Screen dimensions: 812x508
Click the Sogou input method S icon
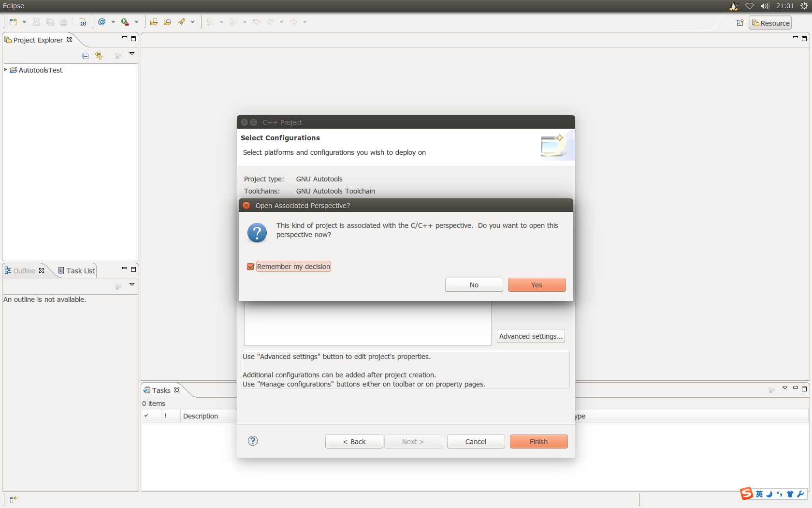tap(747, 493)
